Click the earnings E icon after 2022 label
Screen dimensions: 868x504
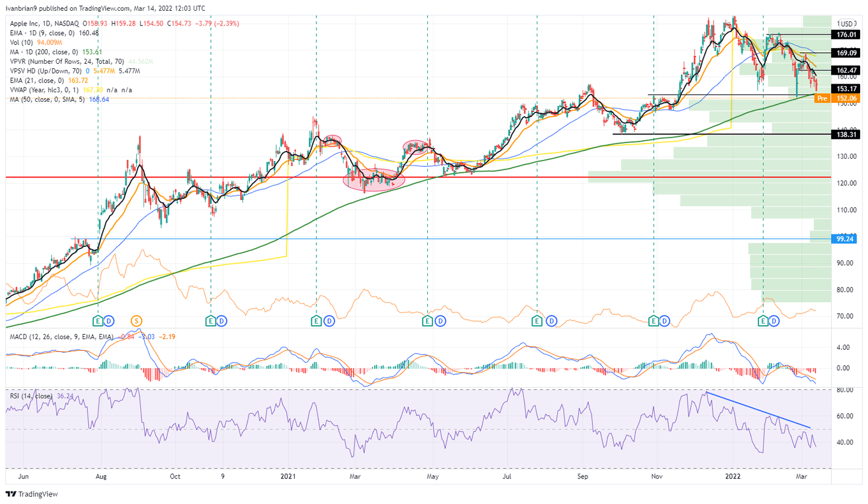[x=763, y=321]
